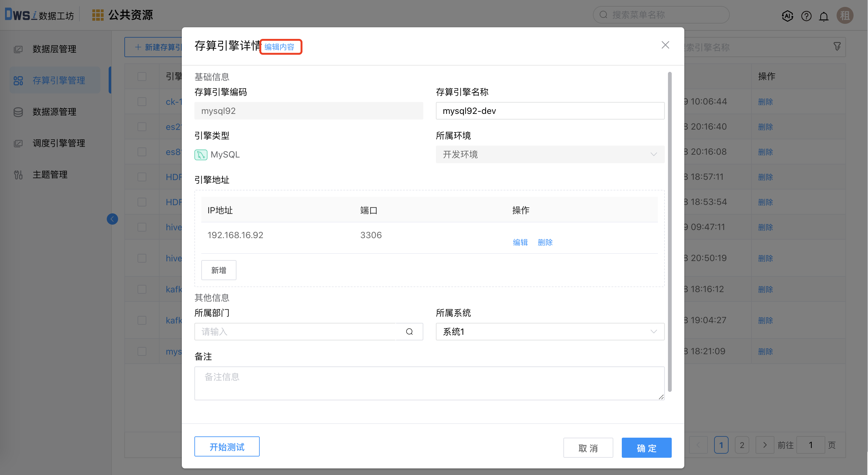Click the 数据源管理 database icon
This screenshot has height=475, width=868.
click(x=18, y=112)
